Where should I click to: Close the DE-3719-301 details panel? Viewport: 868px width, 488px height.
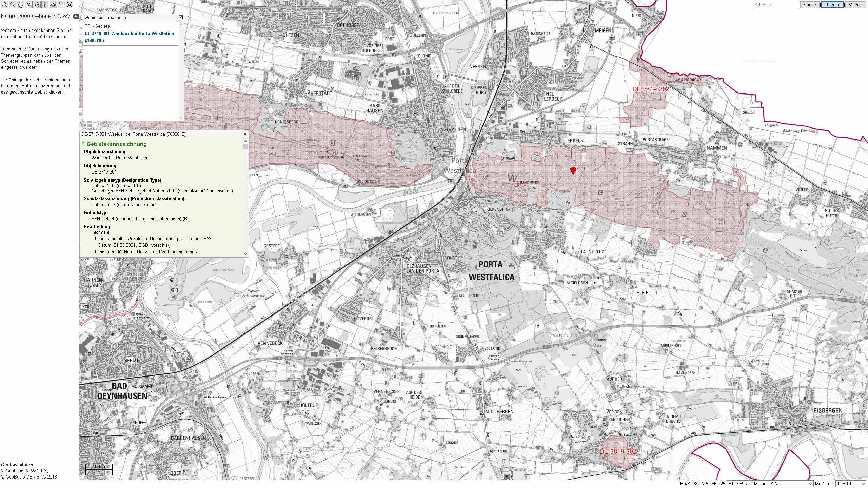(x=245, y=134)
